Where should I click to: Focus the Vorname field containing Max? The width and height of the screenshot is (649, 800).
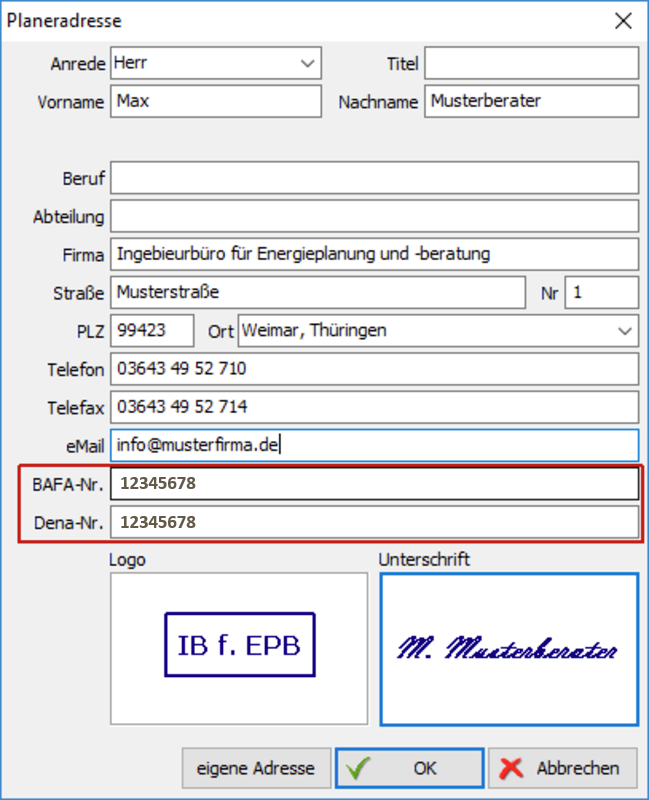(x=216, y=101)
